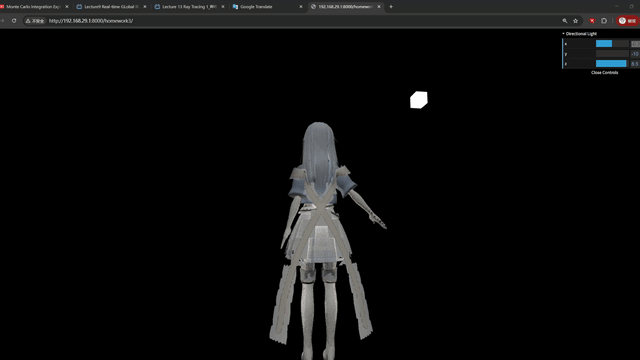Click the z value field showing 8.5
Screen dimensions: 640x360
pos(636,64)
